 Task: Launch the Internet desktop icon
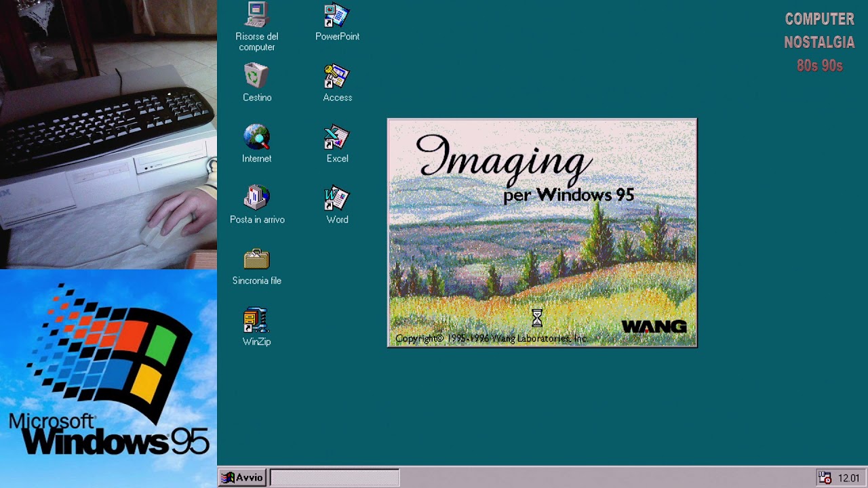click(256, 138)
